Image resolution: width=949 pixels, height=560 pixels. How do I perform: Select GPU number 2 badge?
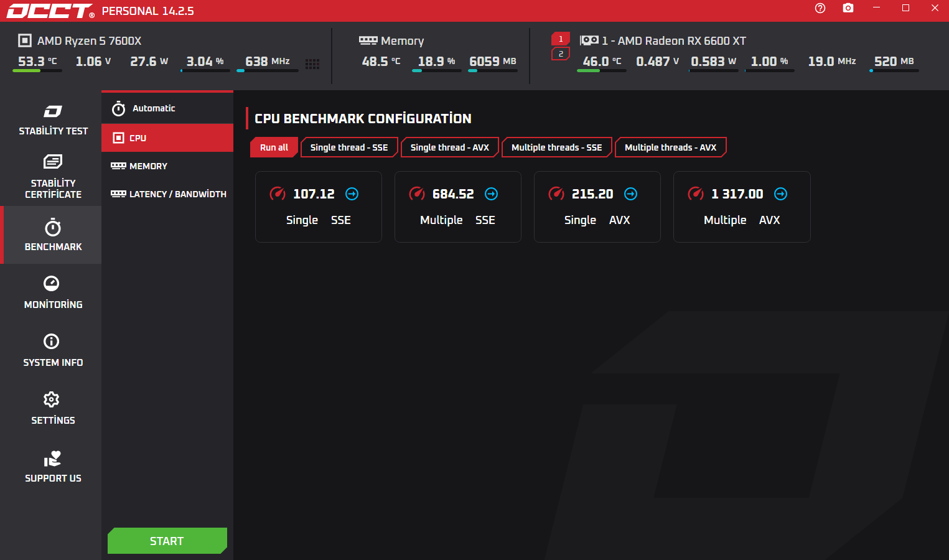point(561,54)
